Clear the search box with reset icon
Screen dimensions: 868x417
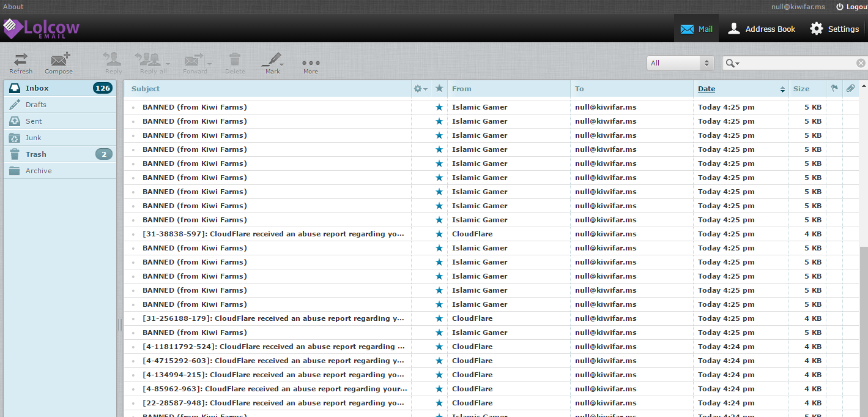pos(861,63)
